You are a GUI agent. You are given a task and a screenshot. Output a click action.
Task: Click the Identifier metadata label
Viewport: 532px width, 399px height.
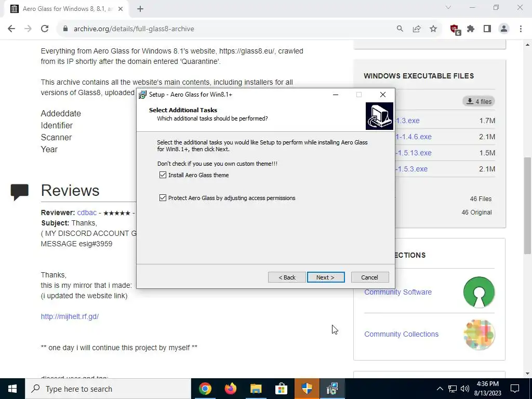(57, 126)
